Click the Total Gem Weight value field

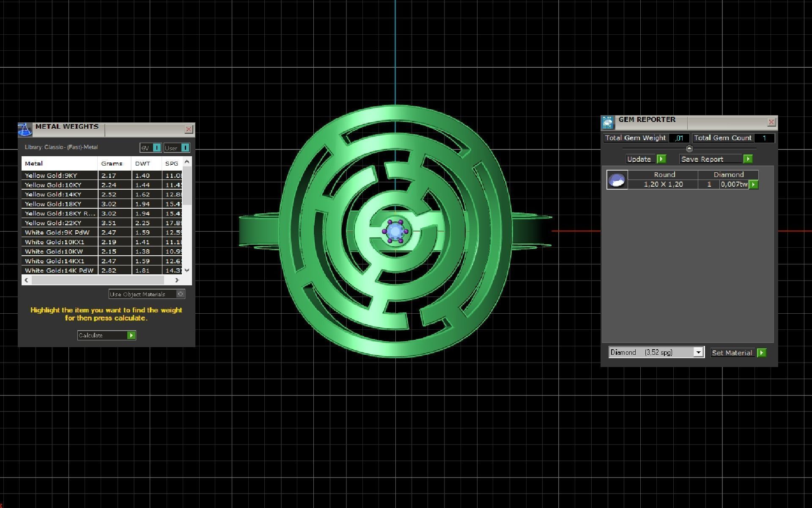click(679, 138)
